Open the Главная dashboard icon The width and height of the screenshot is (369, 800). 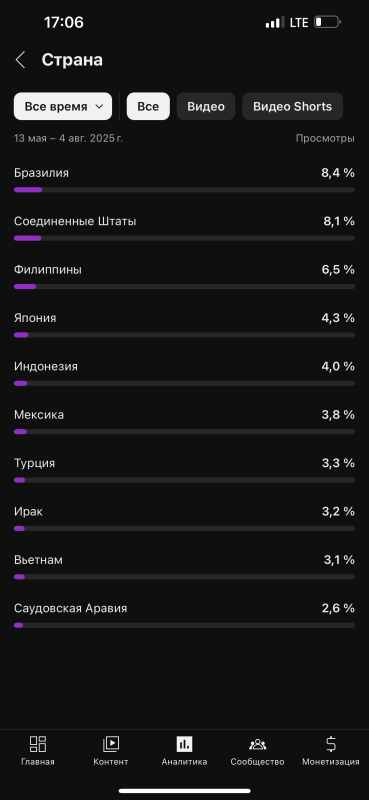pyautogui.click(x=38, y=744)
